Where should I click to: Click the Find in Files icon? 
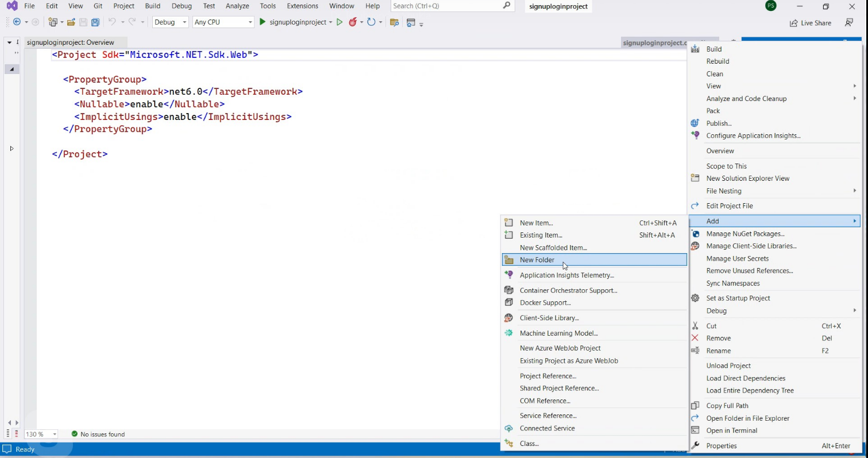[x=394, y=22]
